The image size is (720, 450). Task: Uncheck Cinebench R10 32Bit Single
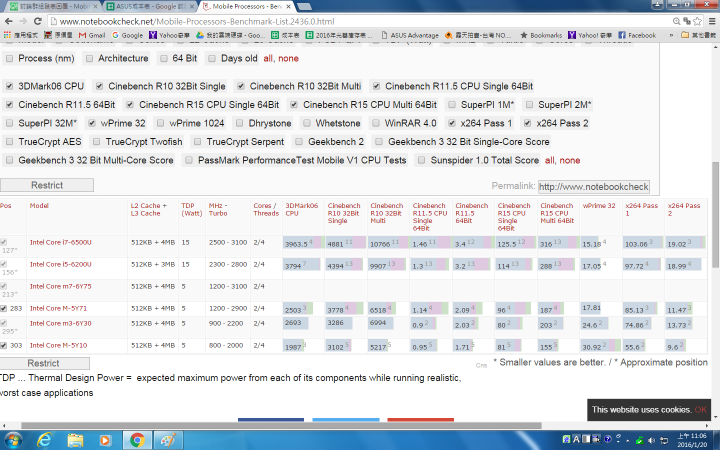pos(99,86)
